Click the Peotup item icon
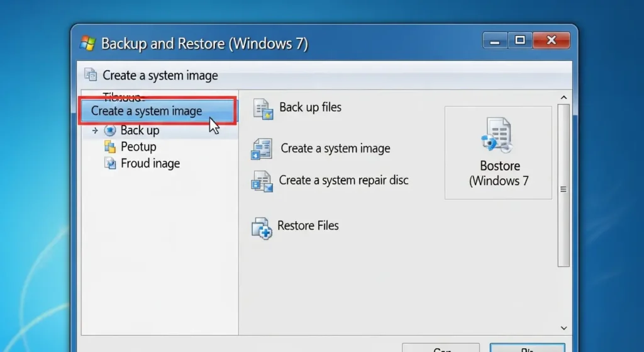Viewport: 644px width, 352px height. (109, 147)
